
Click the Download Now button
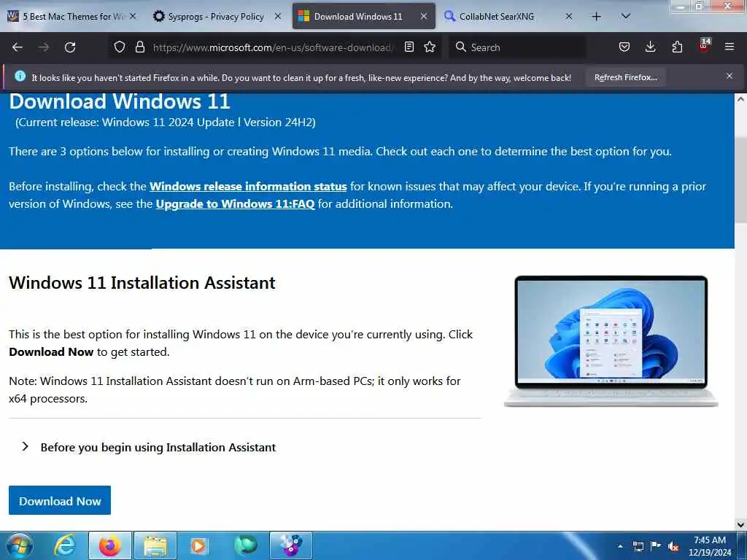point(60,500)
